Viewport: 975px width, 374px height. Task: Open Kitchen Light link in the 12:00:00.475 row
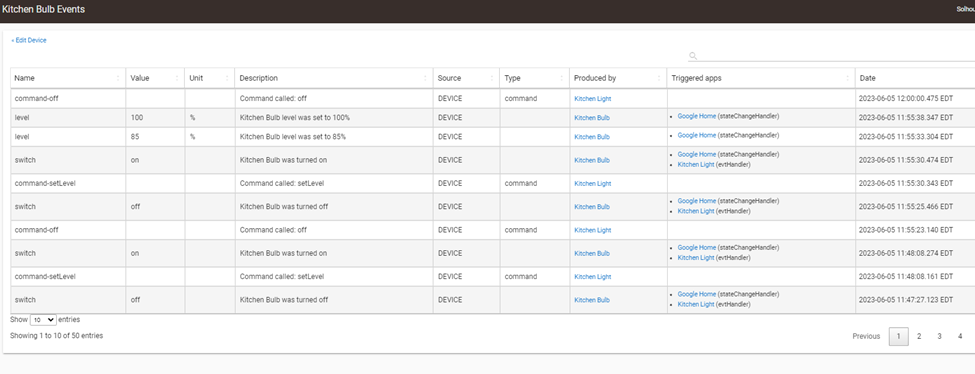tap(593, 98)
